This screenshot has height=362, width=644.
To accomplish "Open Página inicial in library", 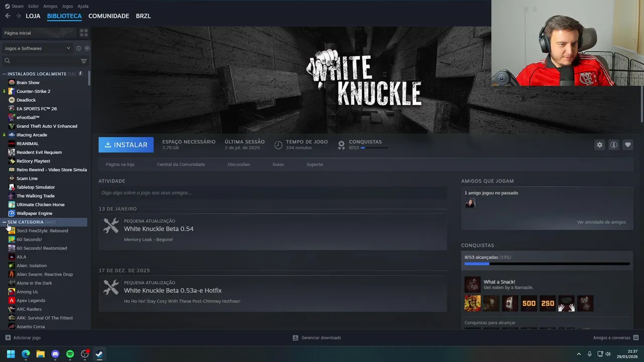I will point(39,33).
